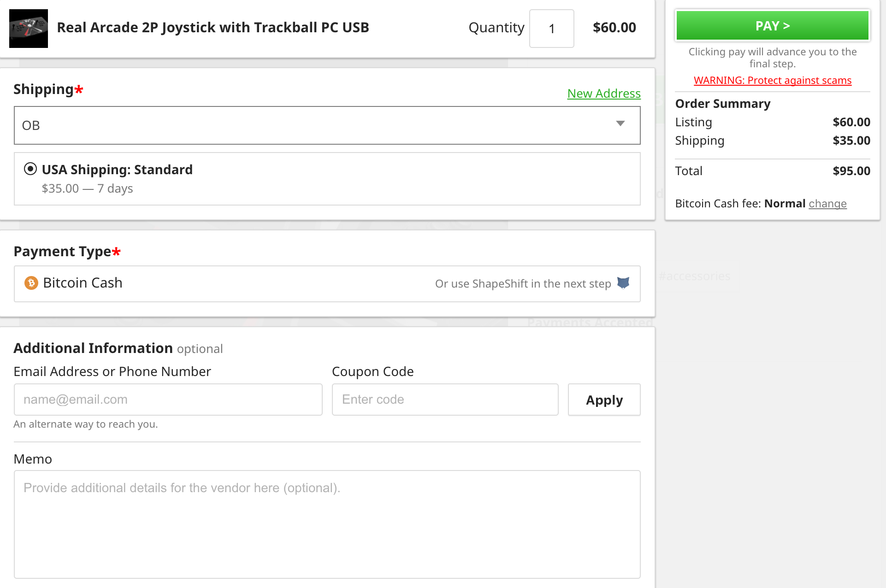The height and width of the screenshot is (588, 886).
Task: Click the ShapeShift fox icon
Action: pyautogui.click(x=623, y=283)
